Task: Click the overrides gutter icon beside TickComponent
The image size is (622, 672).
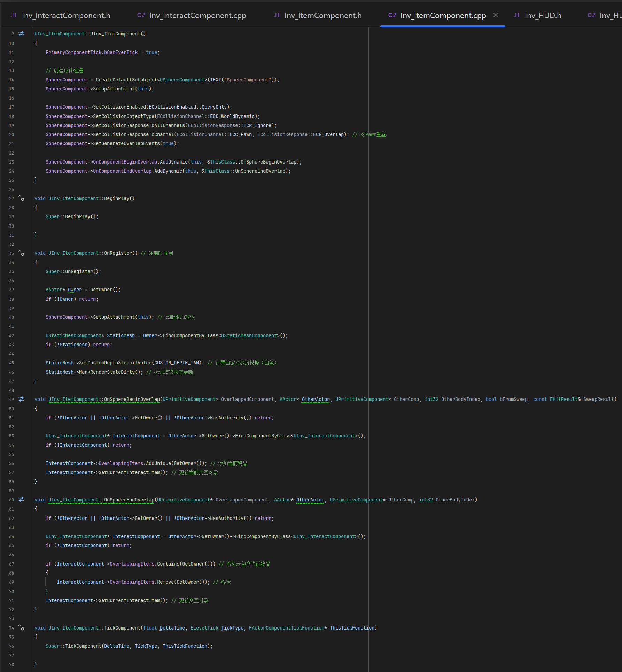Action: tap(21, 627)
